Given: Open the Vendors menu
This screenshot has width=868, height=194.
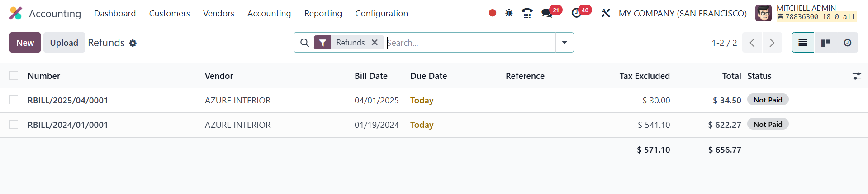Looking at the screenshot, I should tap(218, 14).
